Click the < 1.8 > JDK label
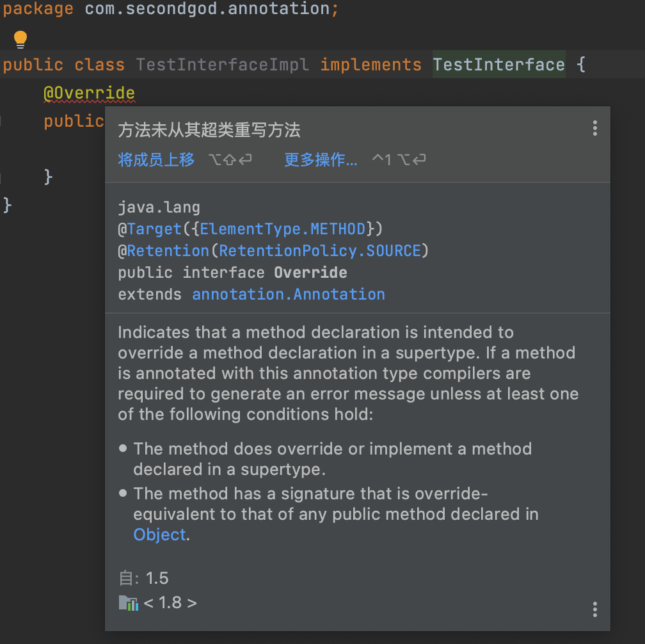The height and width of the screenshot is (644, 645). click(x=170, y=603)
